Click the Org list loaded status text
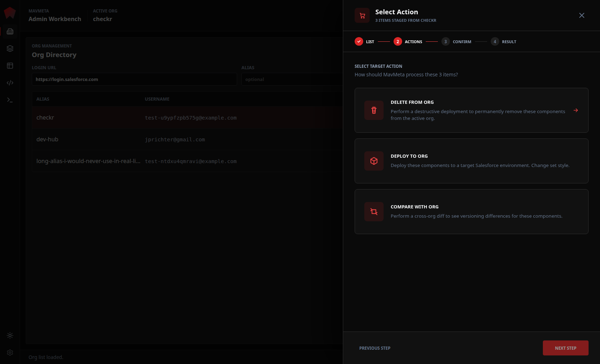600x364 pixels. point(46,357)
